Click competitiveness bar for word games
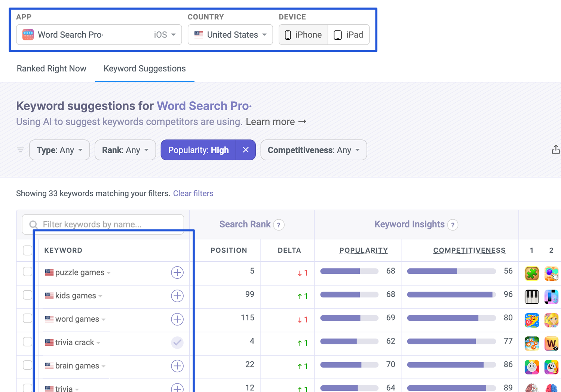The height and width of the screenshot is (392, 561). [451, 318]
